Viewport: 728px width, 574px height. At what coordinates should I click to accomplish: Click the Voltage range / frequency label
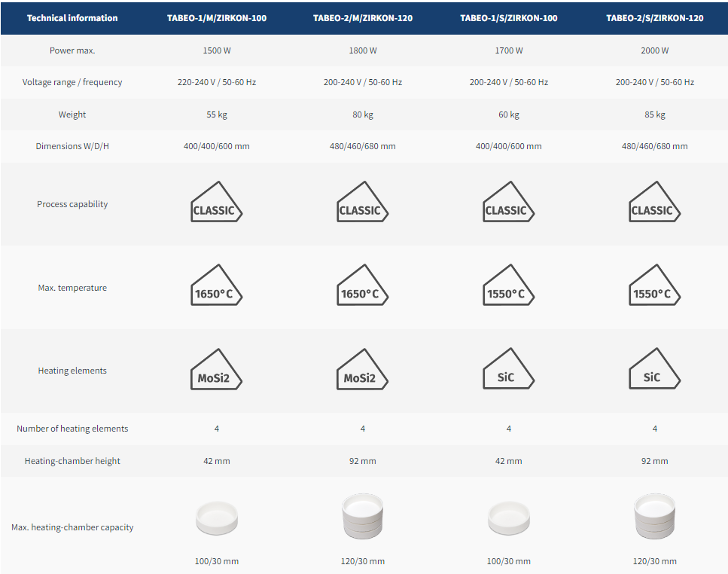point(72,82)
